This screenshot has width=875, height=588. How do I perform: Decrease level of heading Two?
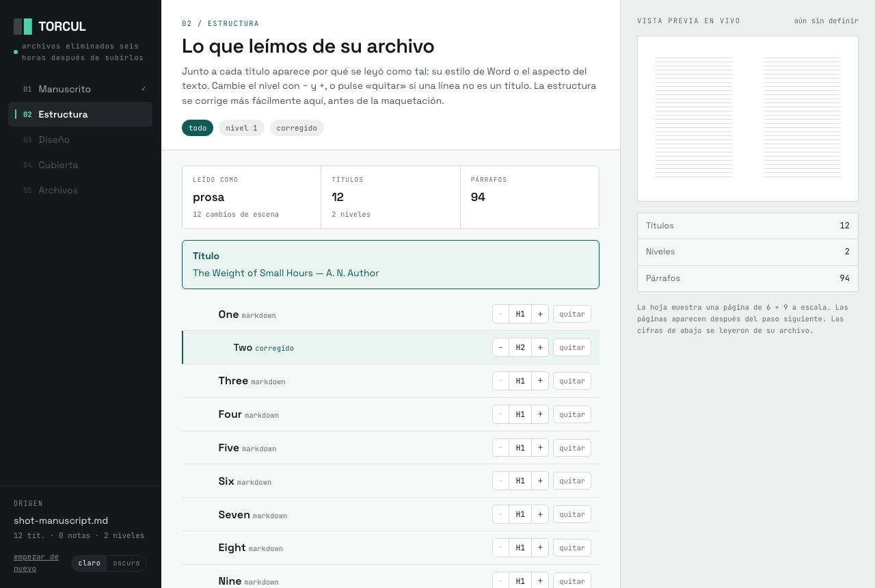[x=500, y=347]
